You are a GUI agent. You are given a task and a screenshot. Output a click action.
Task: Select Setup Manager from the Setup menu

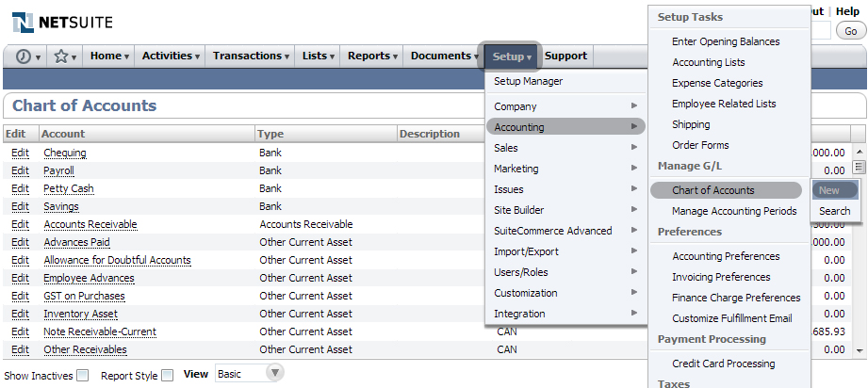[528, 81]
